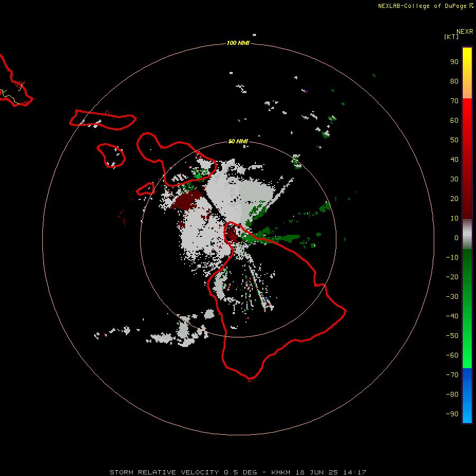Click the 80 value on velocity scale
Image resolution: width=476 pixels, height=476 pixels.
454,81
